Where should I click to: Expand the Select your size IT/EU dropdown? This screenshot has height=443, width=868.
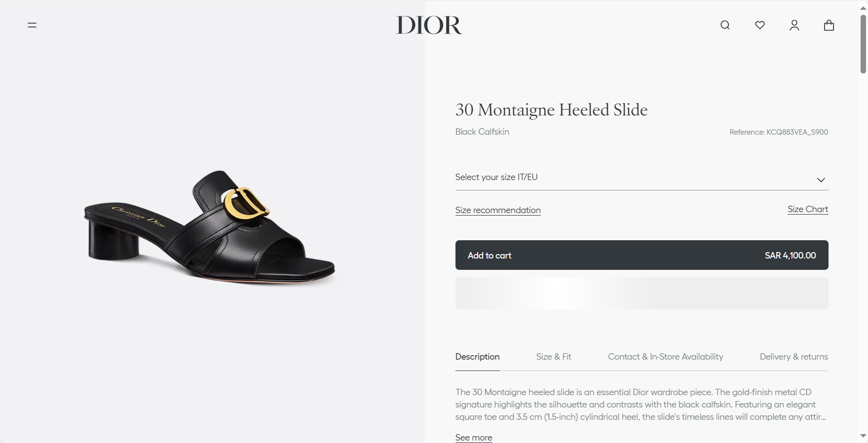642,178
